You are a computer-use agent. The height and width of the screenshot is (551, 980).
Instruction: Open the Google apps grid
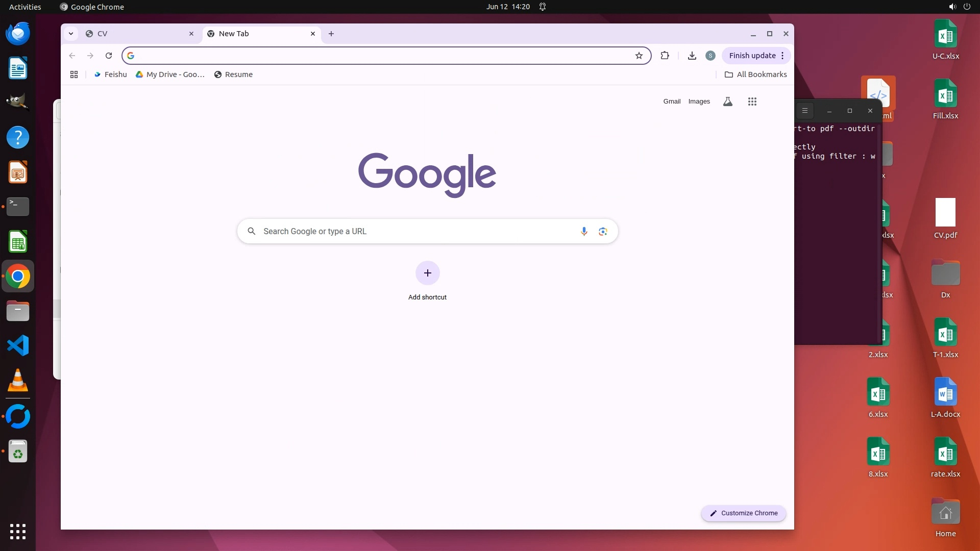[x=752, y=102]
